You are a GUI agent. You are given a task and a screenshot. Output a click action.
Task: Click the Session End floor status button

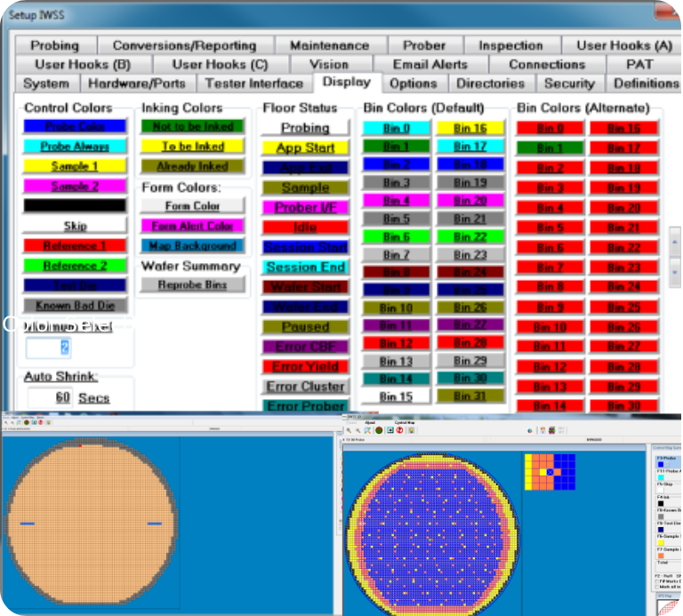[305, 267]
